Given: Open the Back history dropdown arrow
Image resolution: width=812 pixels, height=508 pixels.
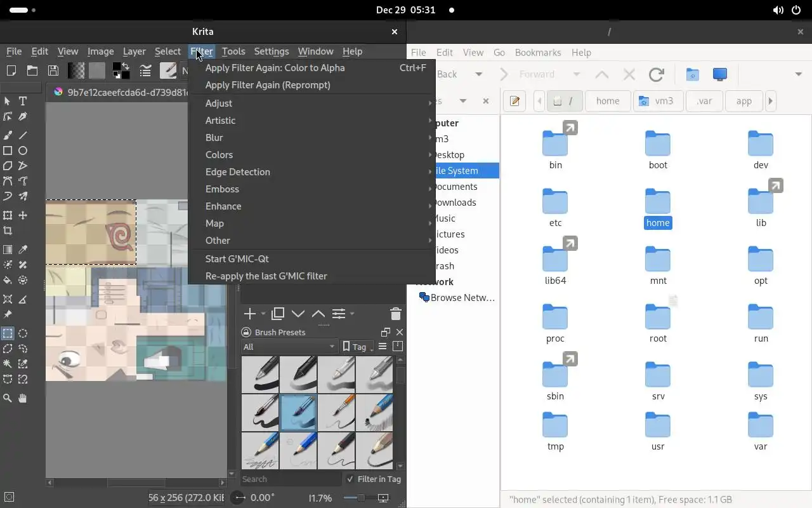Looking at the screenshot, I should [x=479, y=74].
